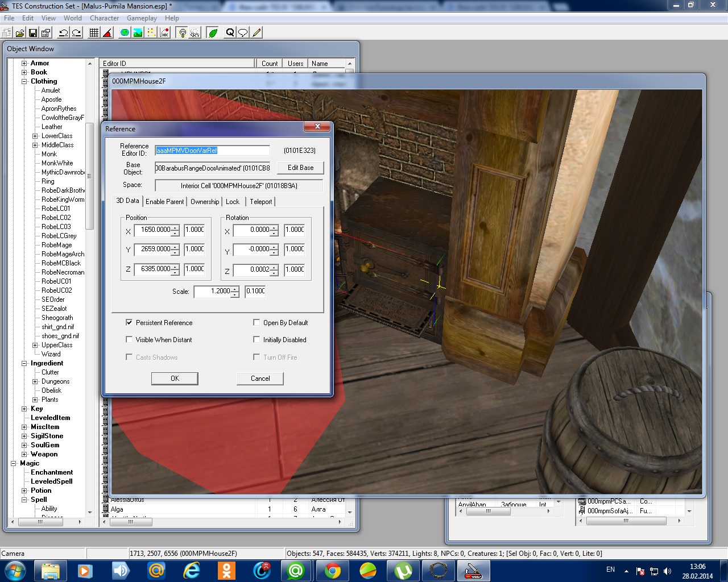Toggle the light bulb Brighten Lights icon
Viewport: 728px width, 582px height.
click(182, 33)
